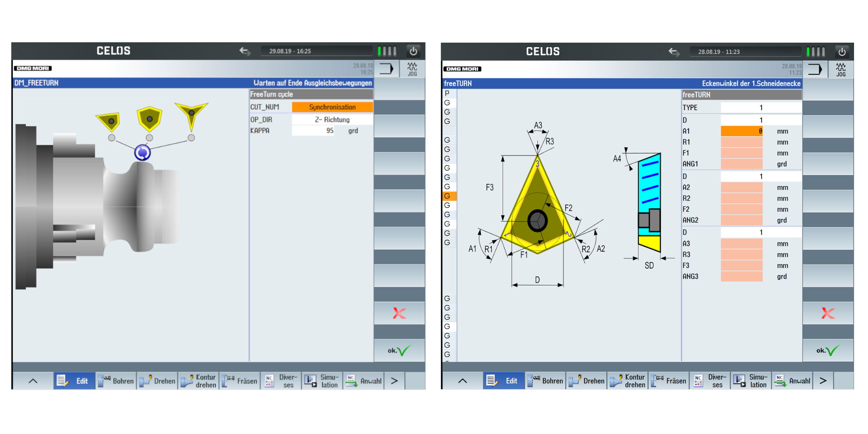Click R3 input field
The width and height of the screenshot is (868, 434).
(x=742, y=255)
